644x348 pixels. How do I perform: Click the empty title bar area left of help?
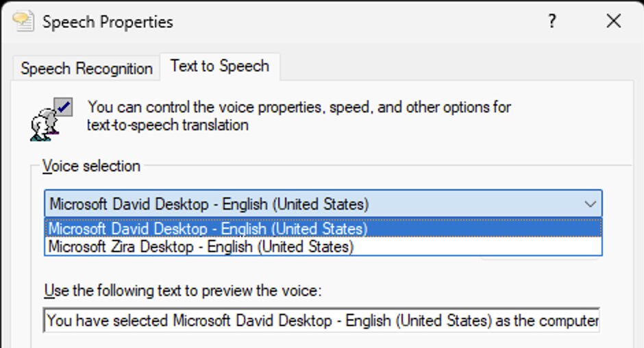(358, 21)
